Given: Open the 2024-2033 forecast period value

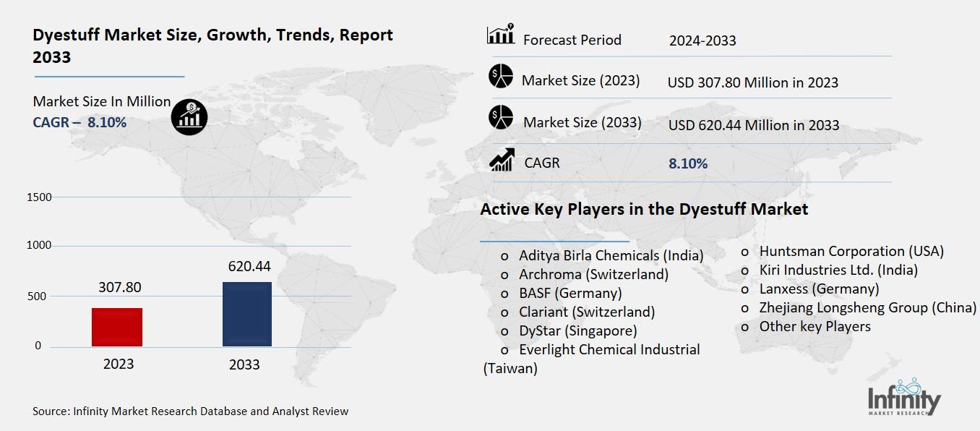Looking at the screenshot, I should click(702, 40).
